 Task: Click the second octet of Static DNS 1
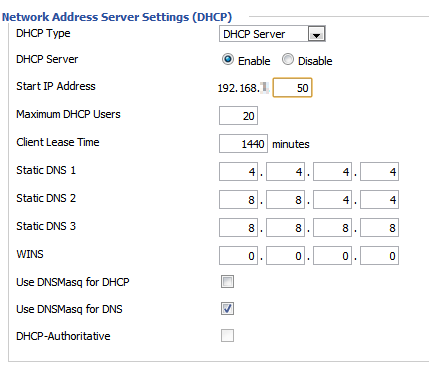[285, 172]
